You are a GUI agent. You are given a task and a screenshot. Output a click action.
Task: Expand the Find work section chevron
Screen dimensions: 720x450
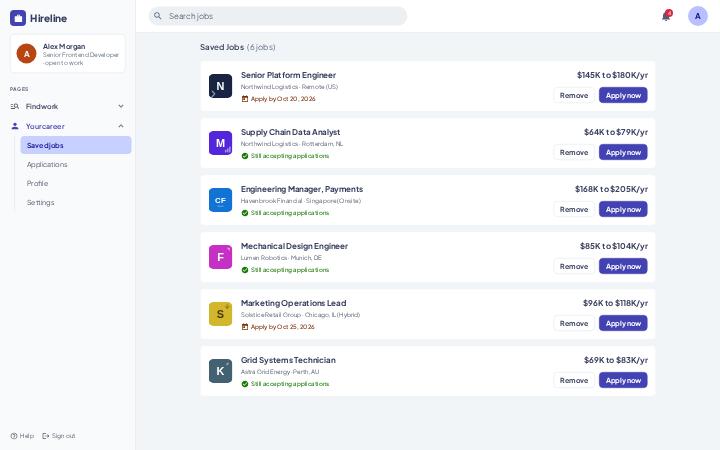click(121, 106)
